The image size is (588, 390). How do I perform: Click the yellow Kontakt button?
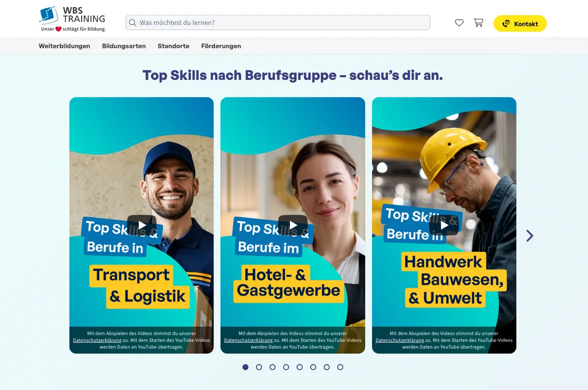(x=520, y=23)
